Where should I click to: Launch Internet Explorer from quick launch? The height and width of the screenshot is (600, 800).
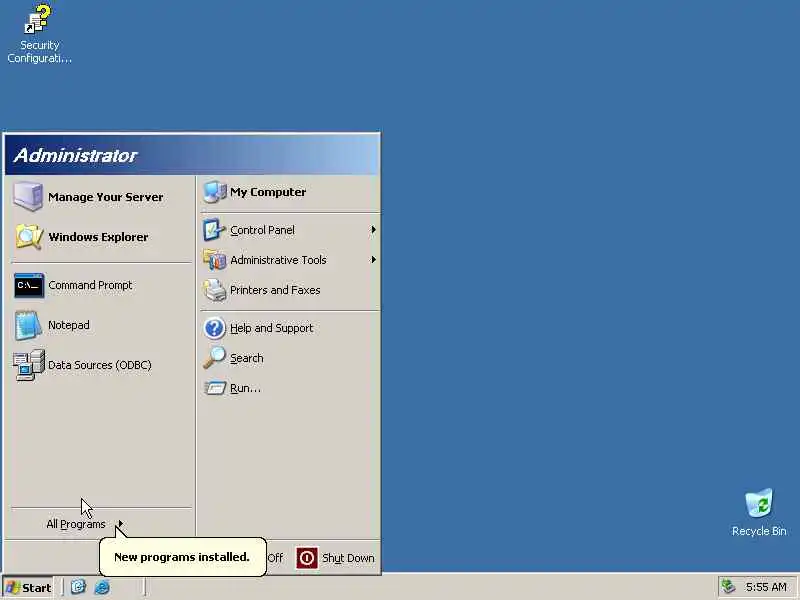click(x=102, y=587)
